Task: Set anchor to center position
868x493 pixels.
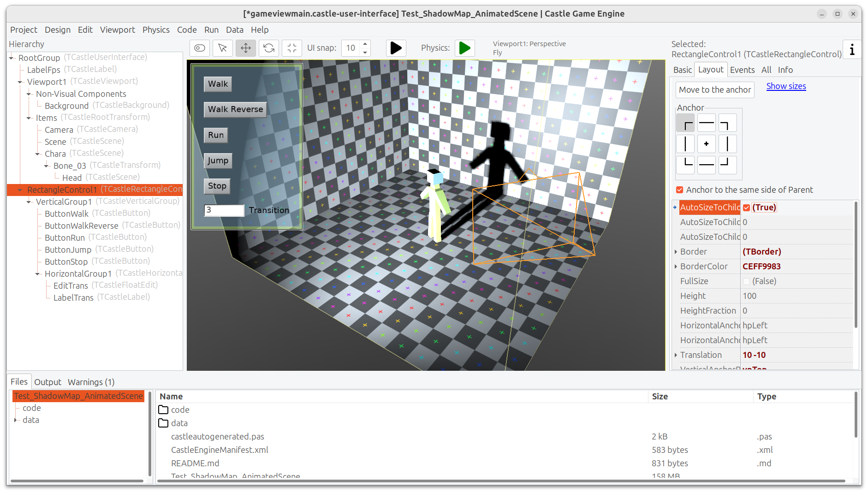Action: [706, 144]
